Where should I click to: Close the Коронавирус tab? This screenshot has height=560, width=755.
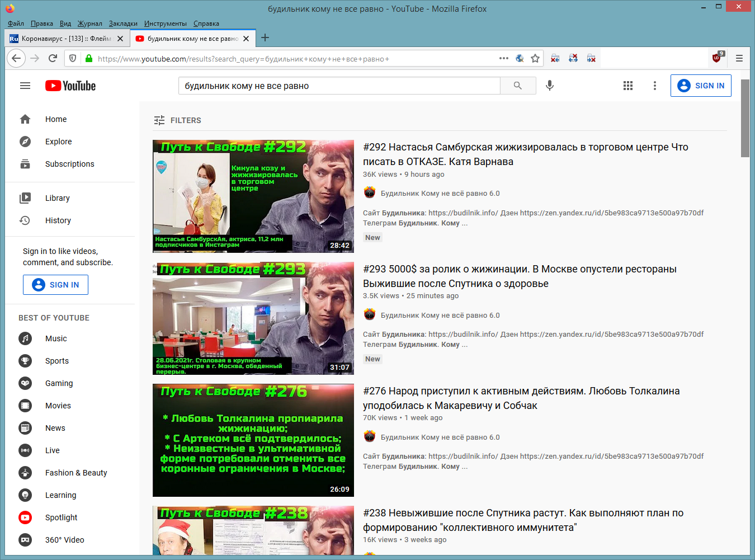click(120, 39)
